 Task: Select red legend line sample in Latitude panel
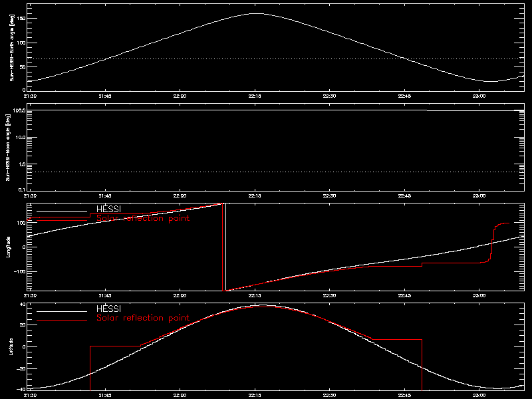click(62, 321)
